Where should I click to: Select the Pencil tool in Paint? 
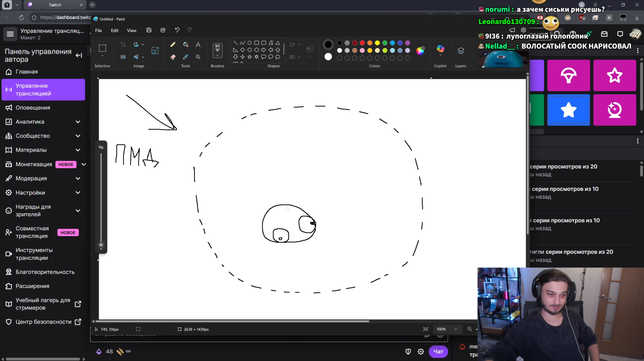(173, 44)
